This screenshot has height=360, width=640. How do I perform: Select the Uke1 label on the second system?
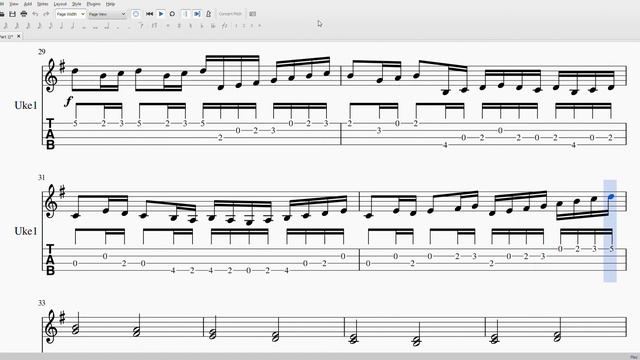(26, 231)
